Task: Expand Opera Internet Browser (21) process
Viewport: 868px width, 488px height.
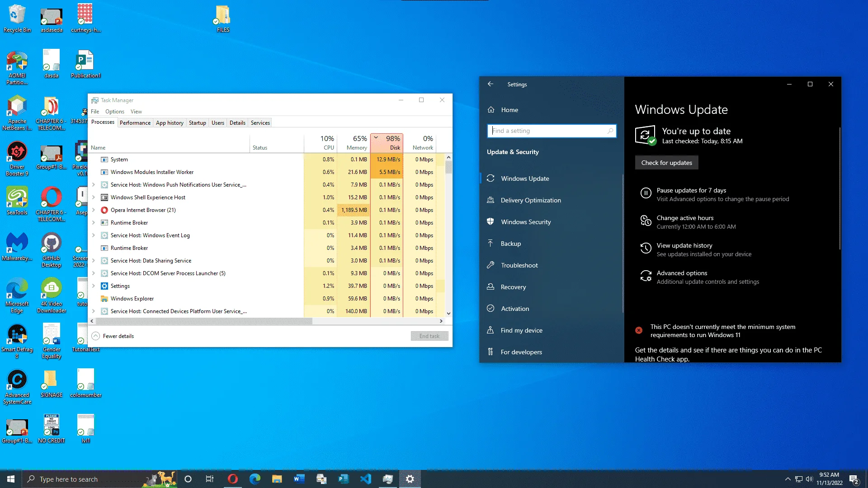Action: [94, 210]
